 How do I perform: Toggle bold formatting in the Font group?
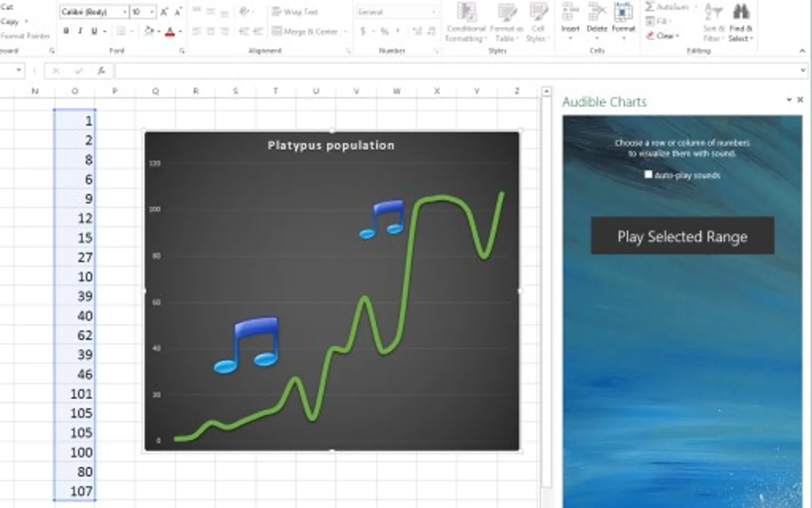point(66,31)
